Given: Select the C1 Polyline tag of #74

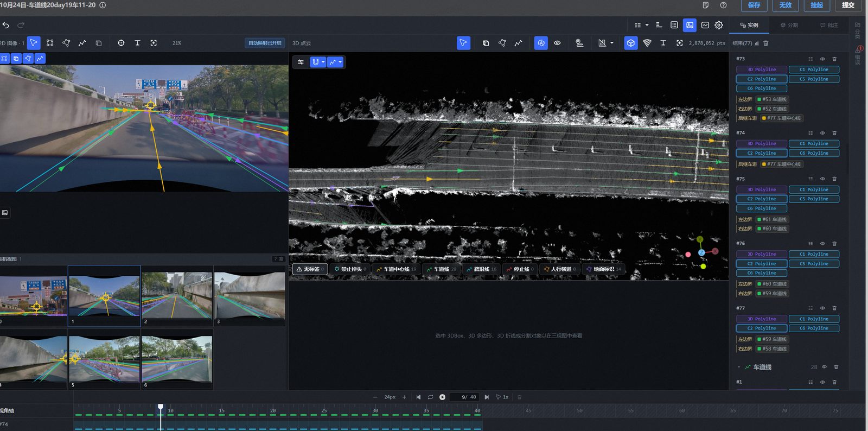Looking at the screenshot, I should tap(814, 144).
